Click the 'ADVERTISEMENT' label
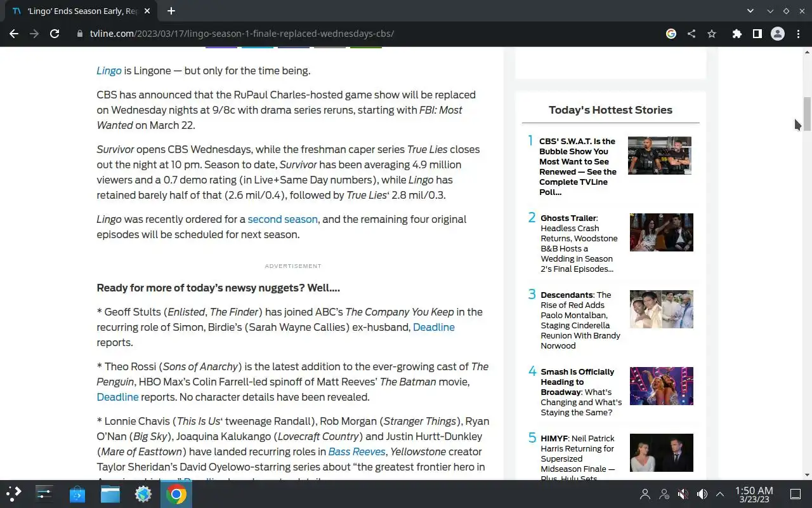The width and height of the screenshot is (812, 508). [x=293, y=266]
